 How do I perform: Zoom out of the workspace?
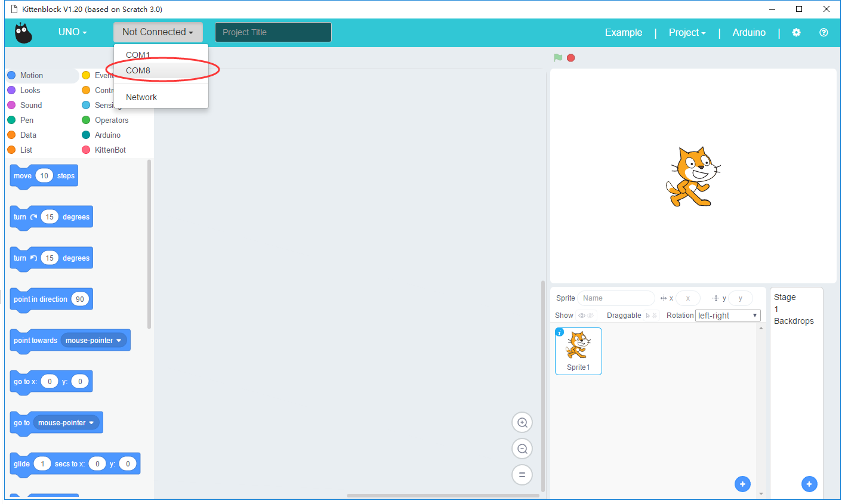point(522,449)
